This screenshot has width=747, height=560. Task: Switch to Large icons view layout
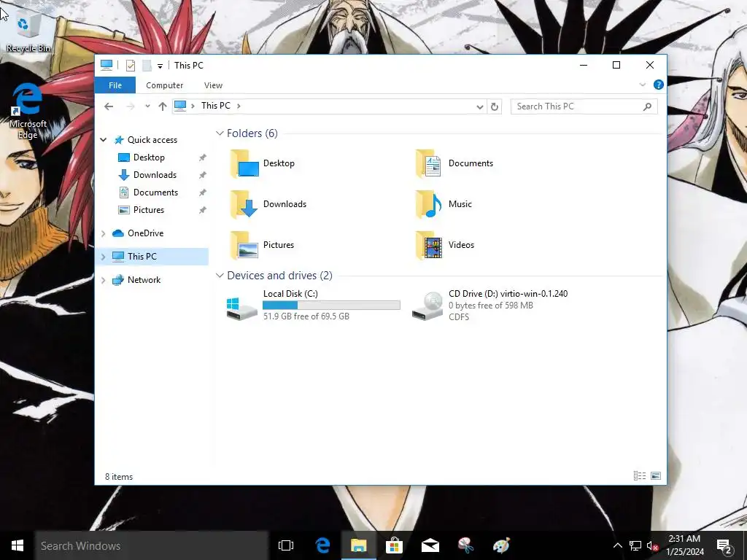coord(656,475)
